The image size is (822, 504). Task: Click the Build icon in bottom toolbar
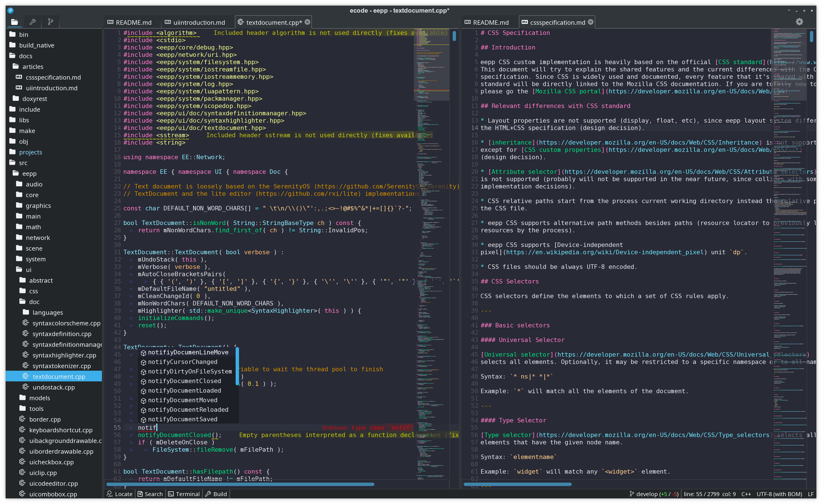[x=218, y=493]
